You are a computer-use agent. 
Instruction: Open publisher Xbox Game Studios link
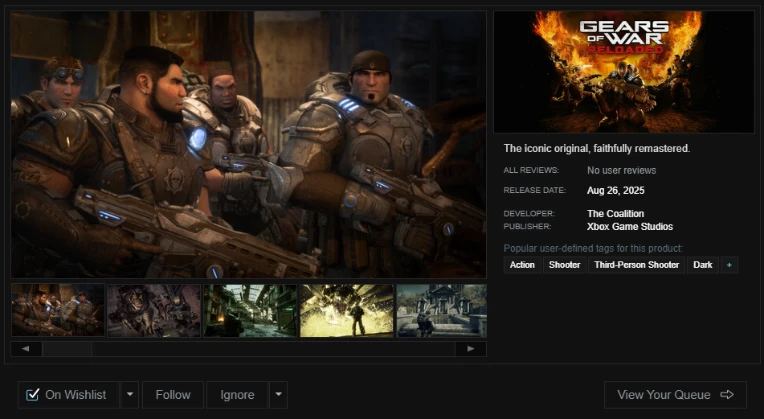[630, 227]
